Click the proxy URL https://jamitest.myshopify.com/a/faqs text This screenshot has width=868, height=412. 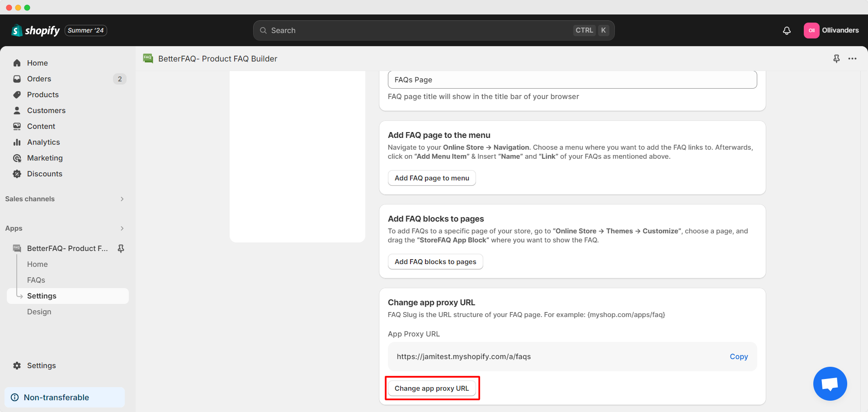pyautogui.click(x=464, y=357)
